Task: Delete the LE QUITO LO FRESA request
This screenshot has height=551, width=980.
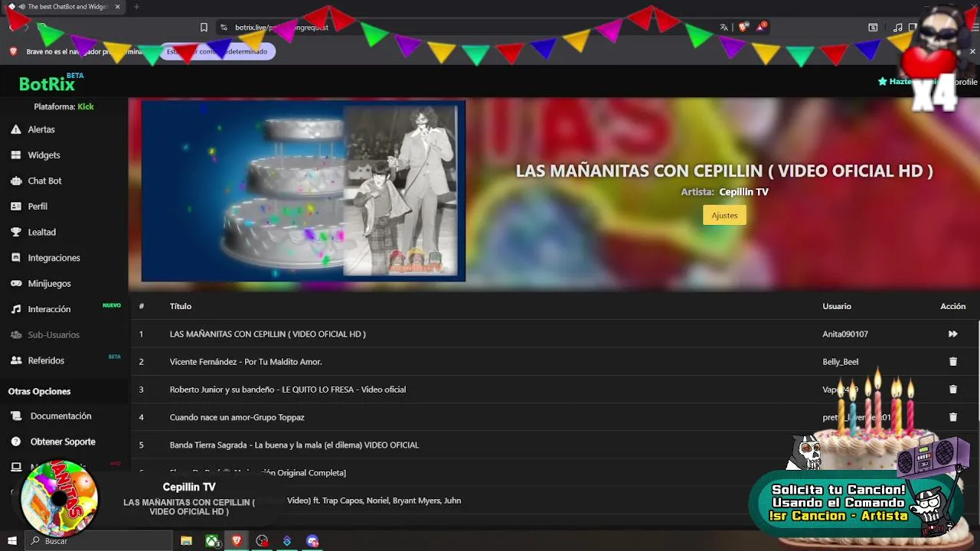Action: (x=952, y=389)
